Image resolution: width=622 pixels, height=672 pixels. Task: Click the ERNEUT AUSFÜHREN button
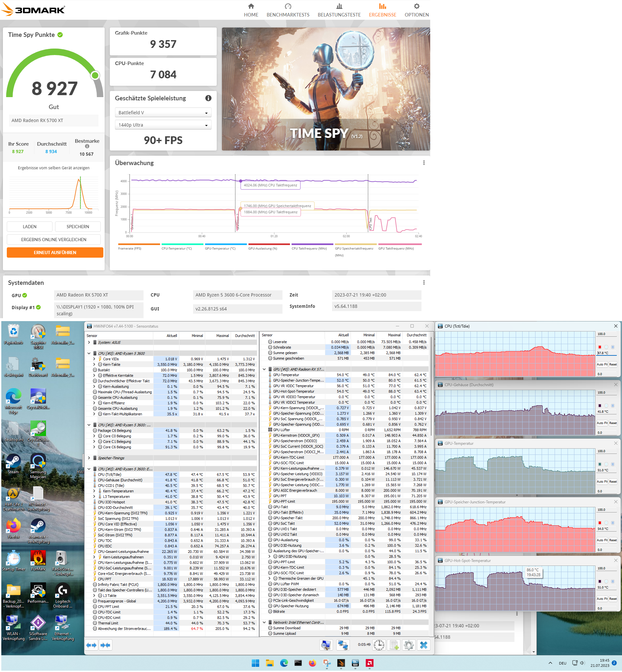coord(55,252)
